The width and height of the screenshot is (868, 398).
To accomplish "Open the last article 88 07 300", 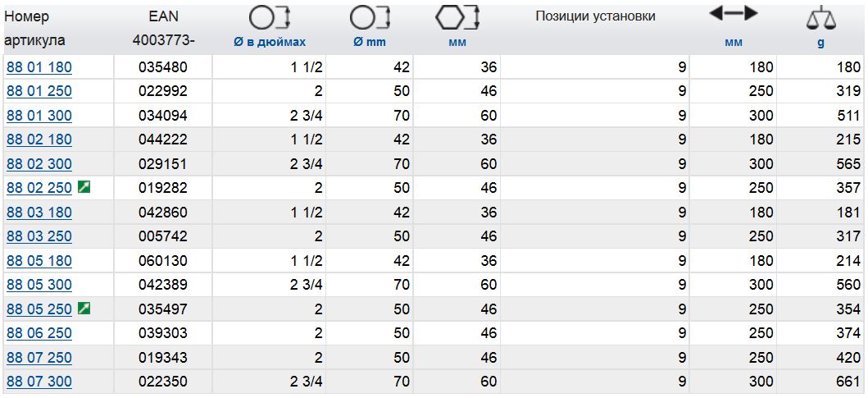I will (x=39, y=382).
